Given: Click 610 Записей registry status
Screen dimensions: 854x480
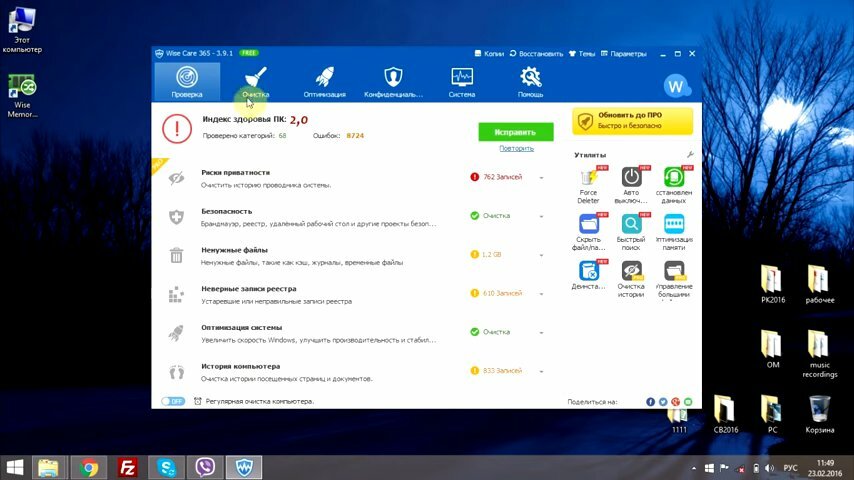Looking at the screenshot, I should click(x=502, y=293).
